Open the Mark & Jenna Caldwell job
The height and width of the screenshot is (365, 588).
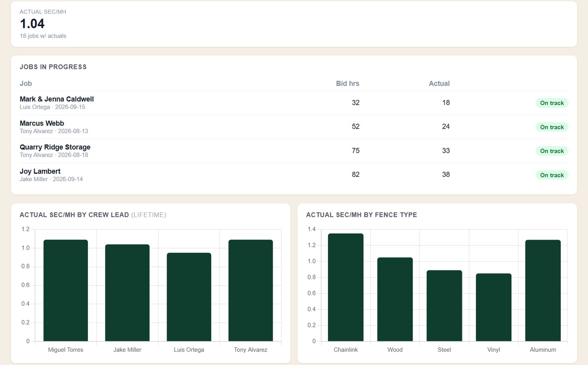294,103
